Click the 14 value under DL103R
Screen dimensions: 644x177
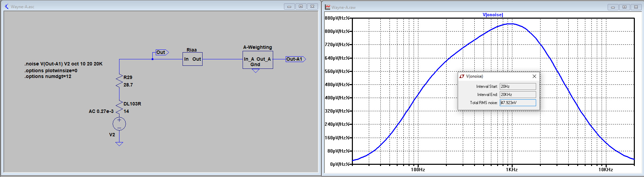tap(126, 111)
